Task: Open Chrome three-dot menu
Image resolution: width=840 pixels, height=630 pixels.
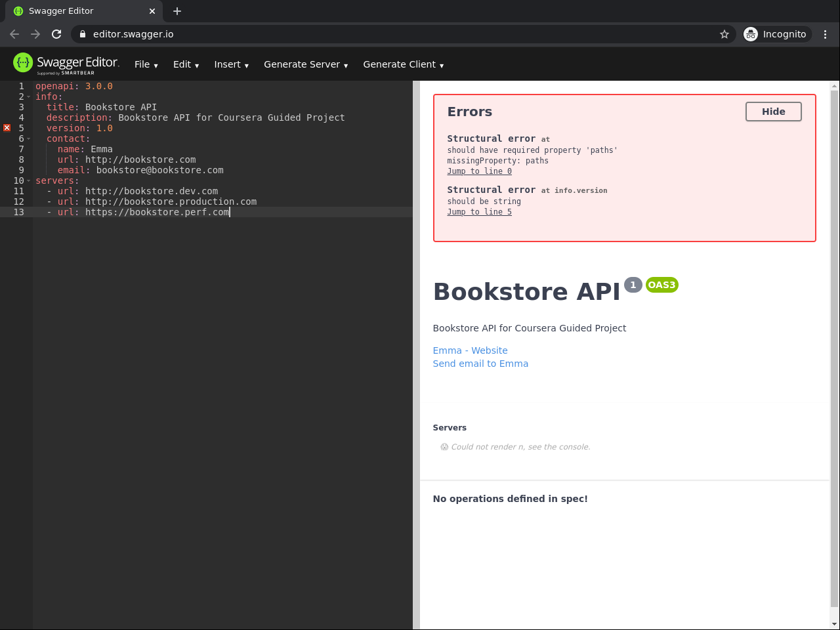Action: (825, 34)
